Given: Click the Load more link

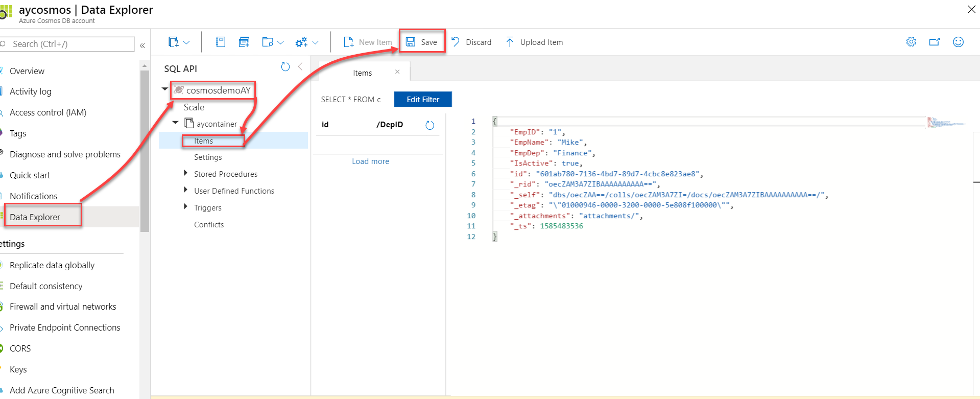Looking at the screenshot, I should click(370, 161).
